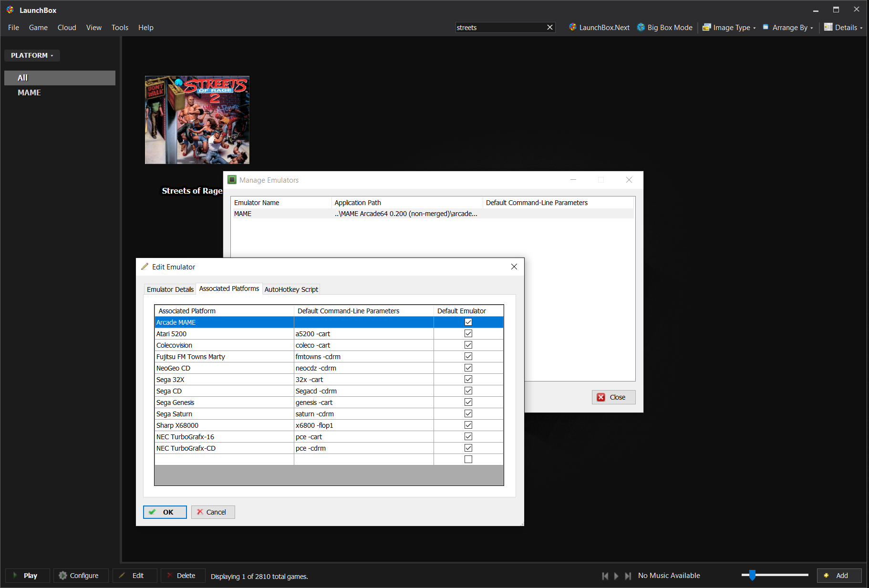Click the saturn -cdrm parameters cell
Screen dimensions: 869x588
click(364, 414)
